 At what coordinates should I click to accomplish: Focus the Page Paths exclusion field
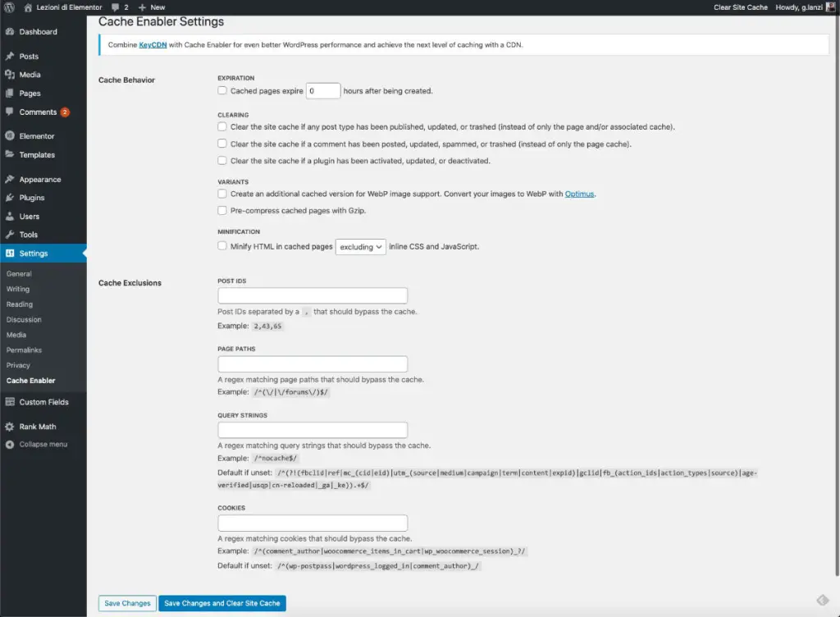[313, 363]
